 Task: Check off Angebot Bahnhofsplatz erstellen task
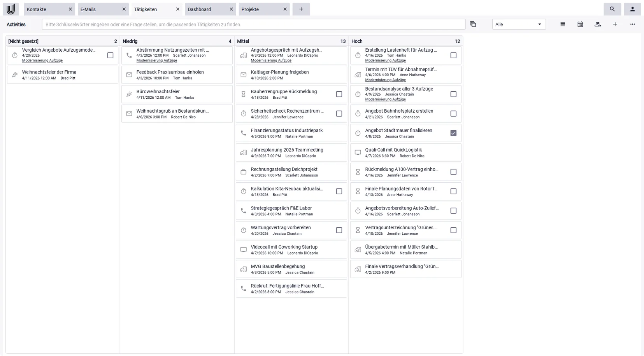pos(454,113)
